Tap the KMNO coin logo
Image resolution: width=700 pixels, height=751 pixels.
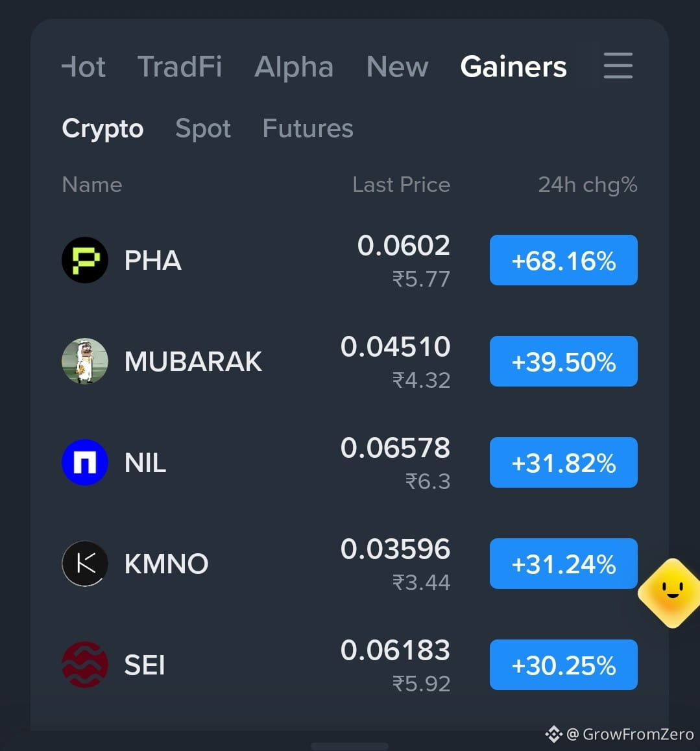click(x=85, y=564)
